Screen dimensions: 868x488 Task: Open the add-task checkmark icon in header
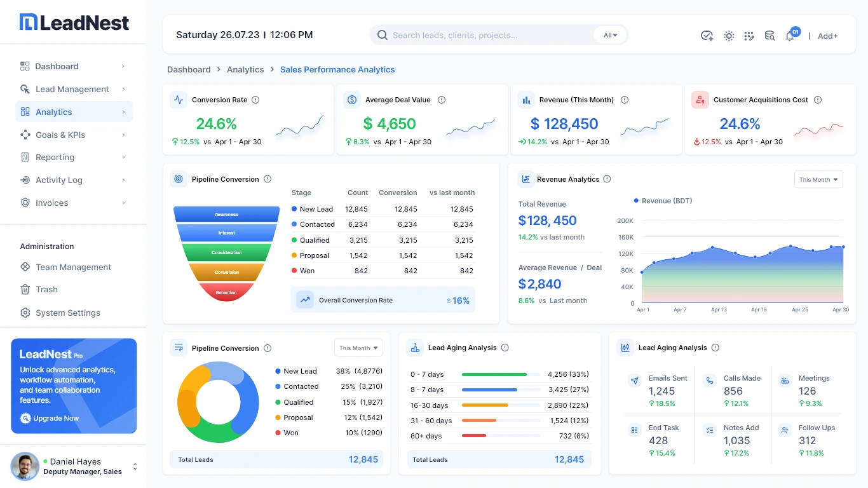tap(707, 36)
